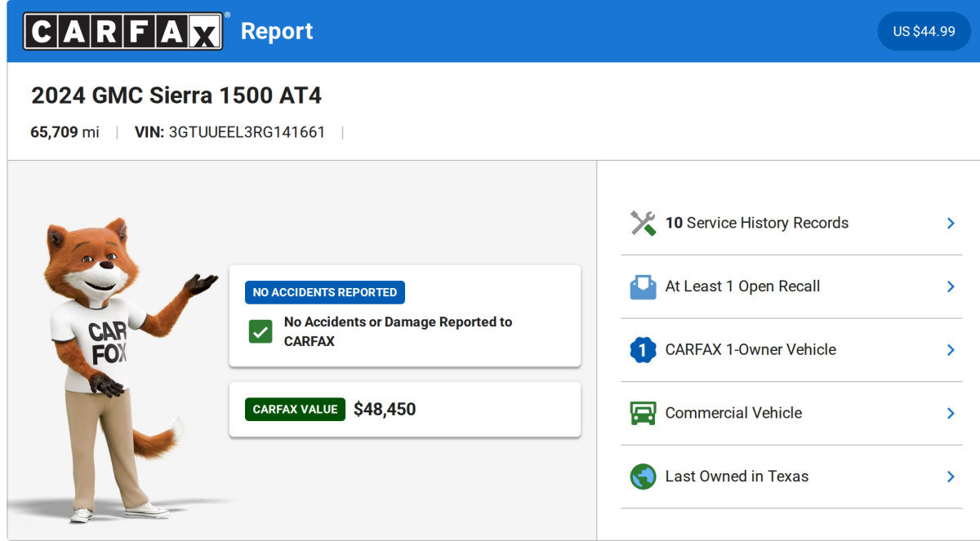Viewport: 980px width, 541px height.
Task: Click the green No Accidents checkmark
Action: point(261,332)
